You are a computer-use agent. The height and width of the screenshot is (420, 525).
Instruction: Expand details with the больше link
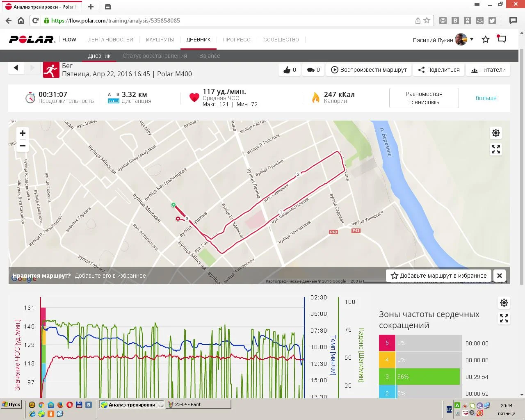[x=486, y=98]
